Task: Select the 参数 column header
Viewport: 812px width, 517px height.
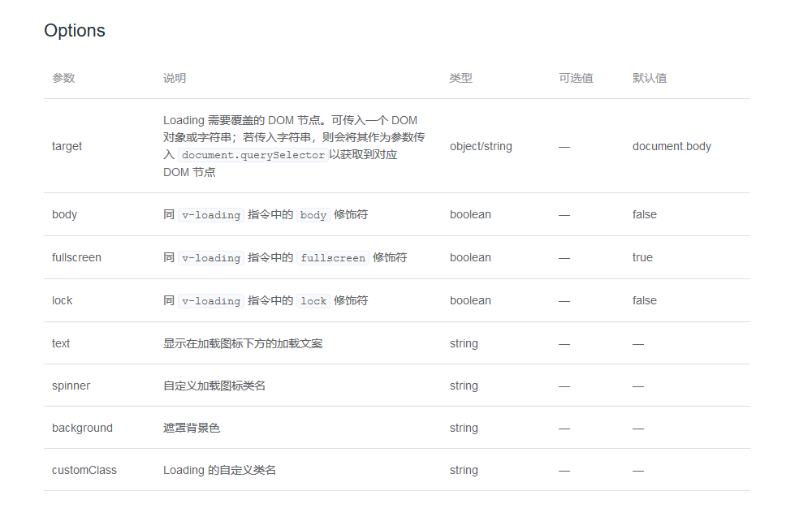Action: point(61,77)
